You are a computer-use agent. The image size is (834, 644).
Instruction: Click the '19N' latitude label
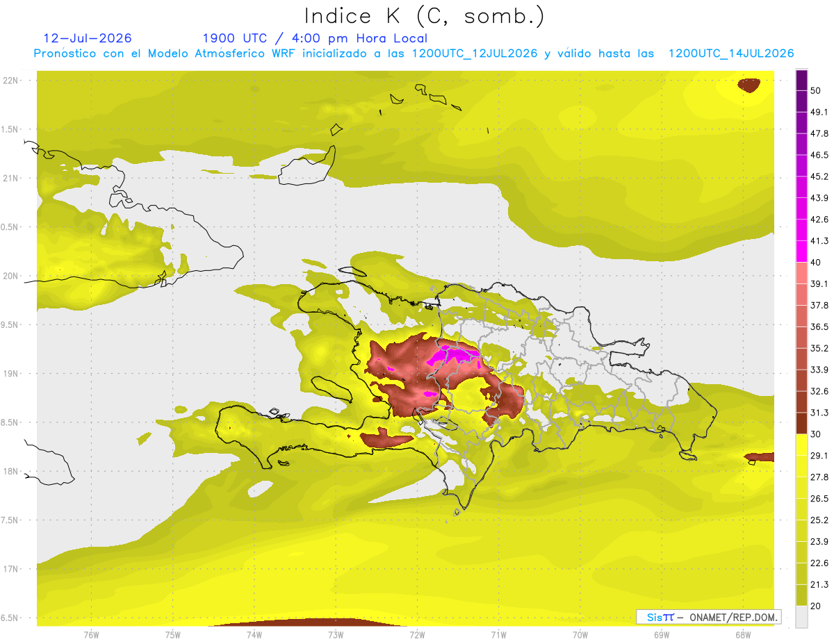pos(10,373)
